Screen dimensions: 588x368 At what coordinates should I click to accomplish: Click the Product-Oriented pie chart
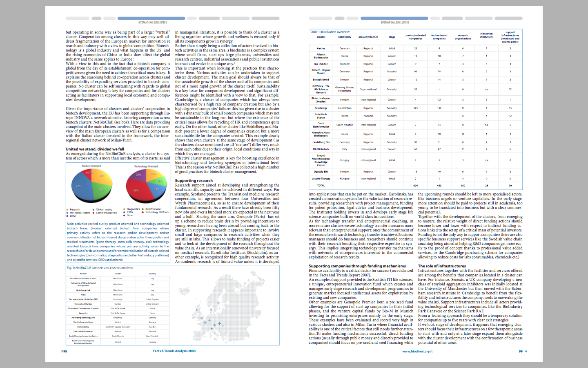[x=91, y=185]
